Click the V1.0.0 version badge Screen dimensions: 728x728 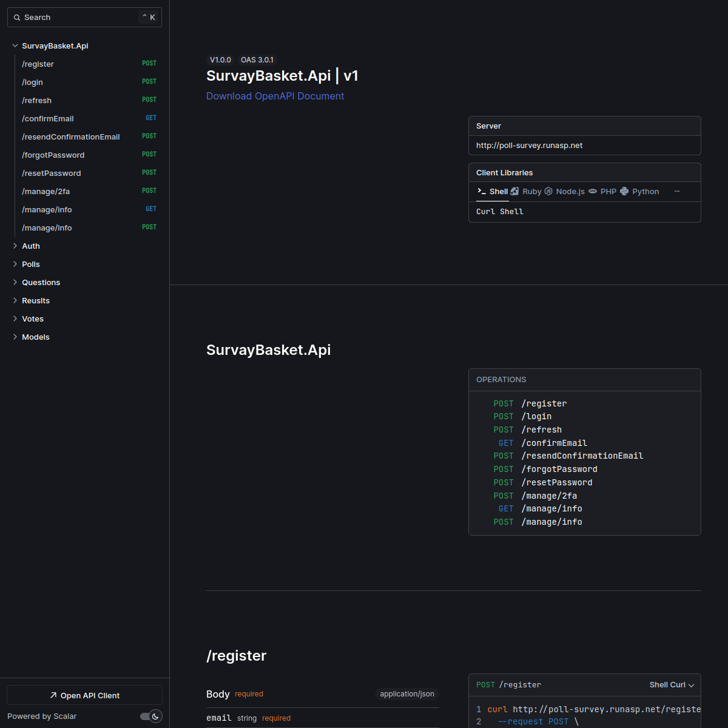coord(220,60)
